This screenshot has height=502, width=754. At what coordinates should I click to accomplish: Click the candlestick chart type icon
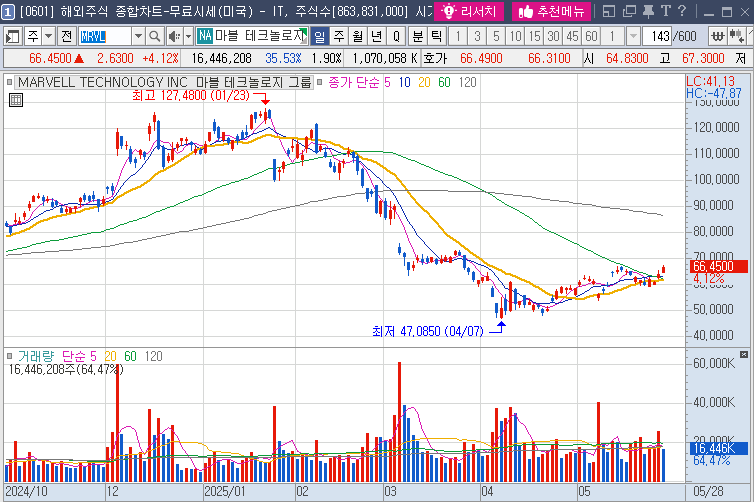(x=736, y=36)
